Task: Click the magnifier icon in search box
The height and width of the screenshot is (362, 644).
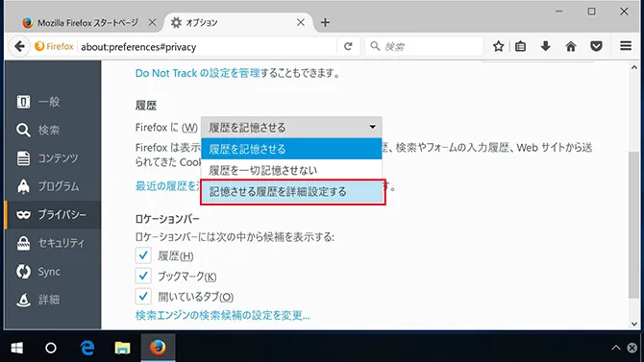Action: (x=375, y=46)
